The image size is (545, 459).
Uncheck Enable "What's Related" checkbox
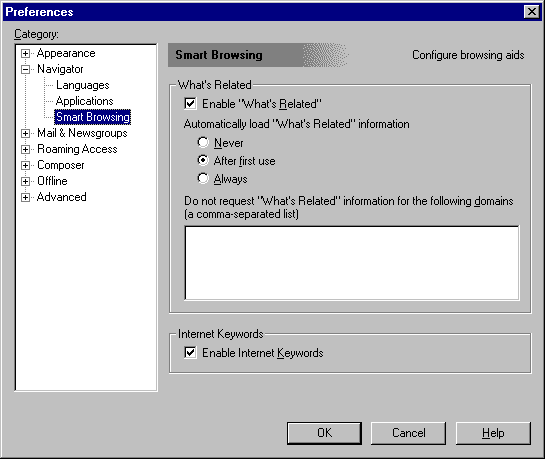[x=190, y=104]
